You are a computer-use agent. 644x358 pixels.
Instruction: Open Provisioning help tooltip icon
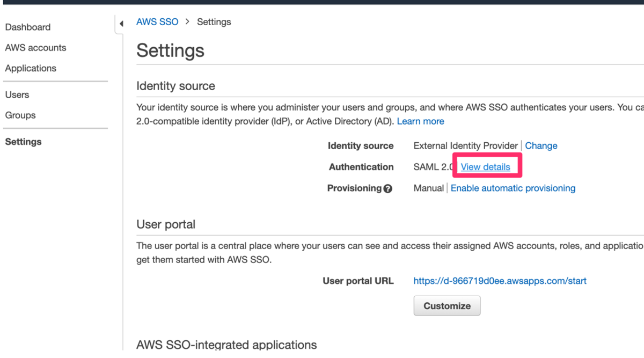388,188
